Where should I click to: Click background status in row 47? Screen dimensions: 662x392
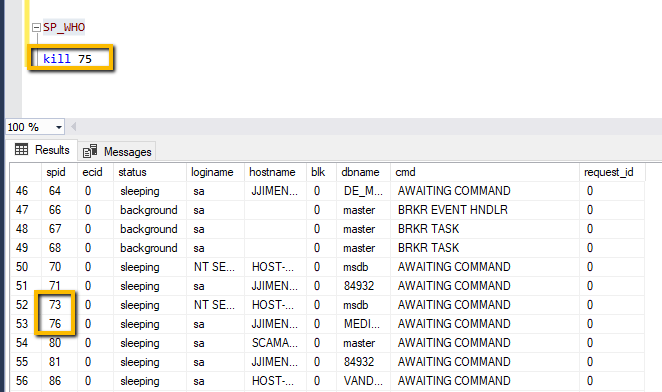point(150,210)
